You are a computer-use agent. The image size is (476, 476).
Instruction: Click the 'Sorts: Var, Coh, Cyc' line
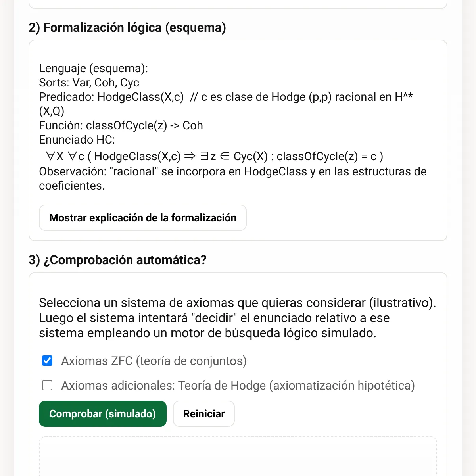coord(89,83)
